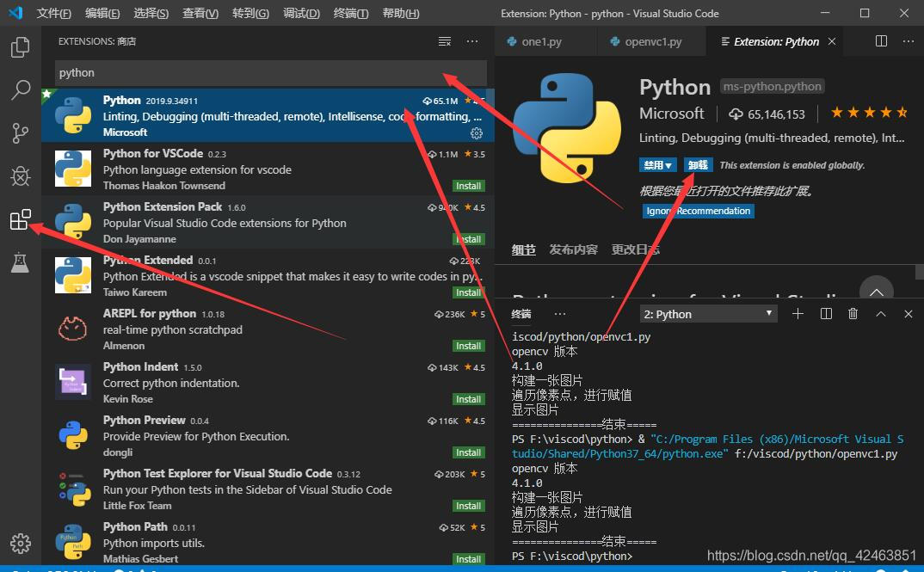This screenshot has width=924, height=572.
Task: Click the star rating in extension details
Action: (869, 113)
